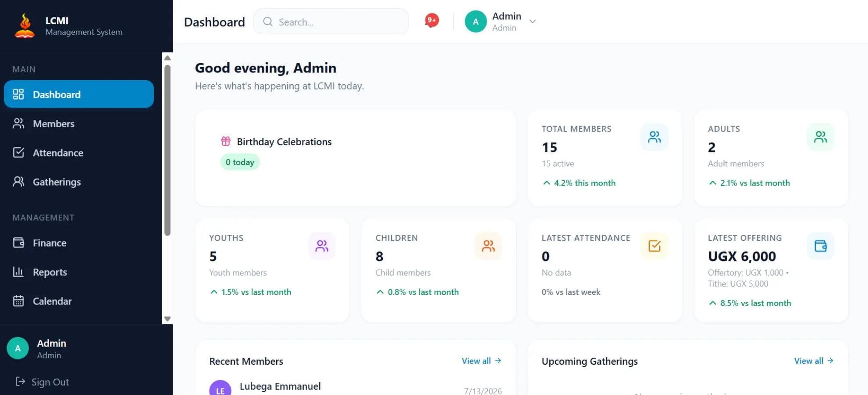Expand the Admin account dropdown chevron
This screenshot has width=868, height=395.
pos(533,22)
